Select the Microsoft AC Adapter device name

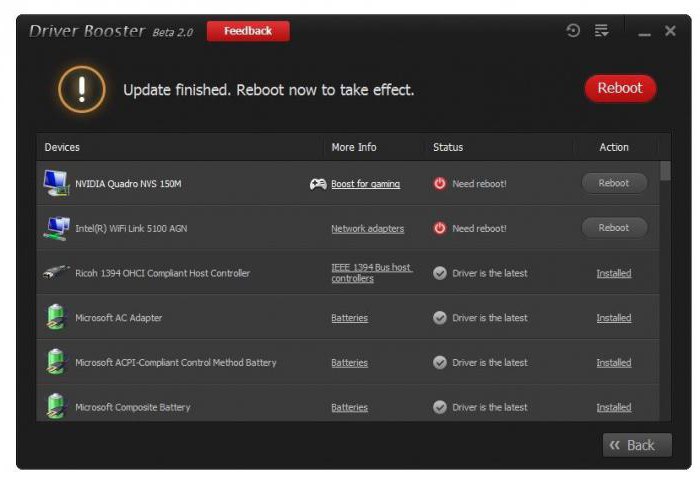pos(119,318)
